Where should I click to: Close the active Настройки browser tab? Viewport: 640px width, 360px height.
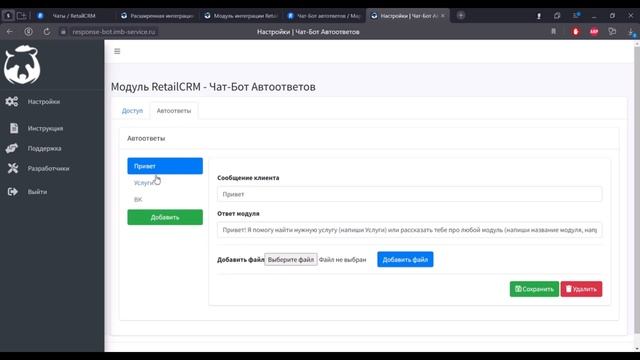[443, 16]
